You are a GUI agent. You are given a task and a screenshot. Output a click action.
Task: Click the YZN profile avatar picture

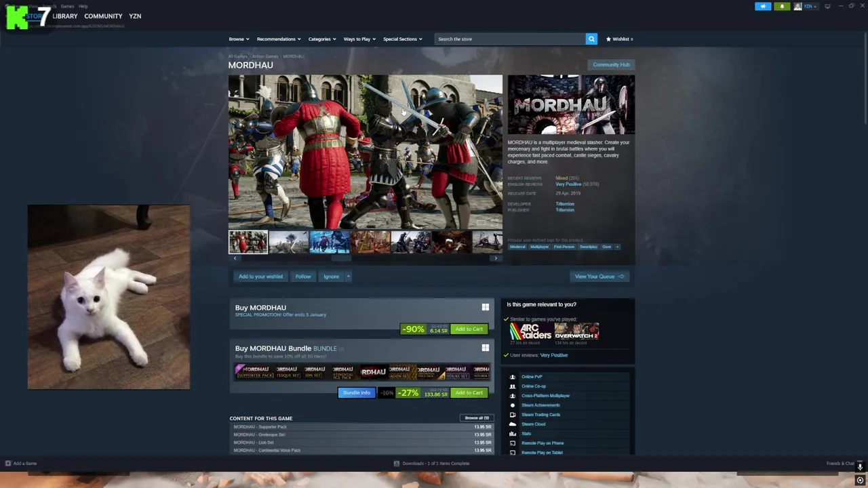(797, 7)
